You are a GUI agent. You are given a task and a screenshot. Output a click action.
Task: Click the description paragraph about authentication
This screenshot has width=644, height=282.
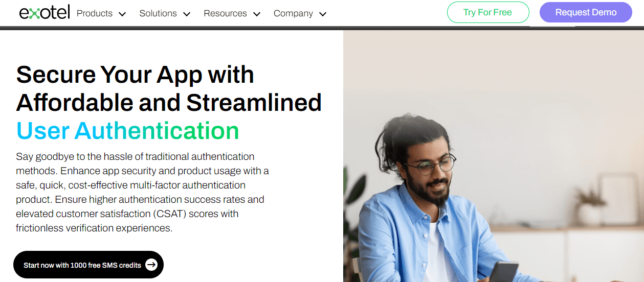click(142, 192)
